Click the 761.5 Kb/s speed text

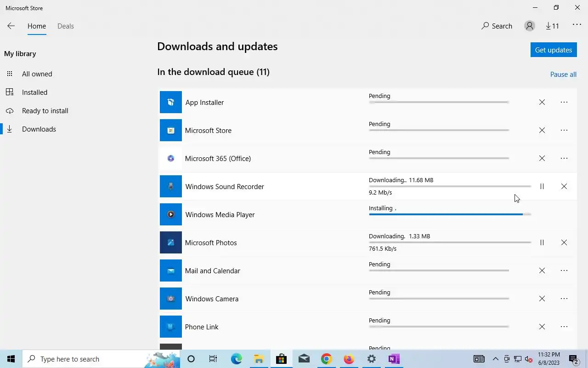click(383, 249)
